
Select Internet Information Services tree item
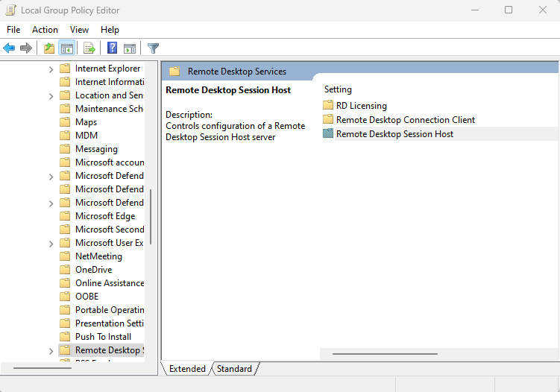[x=110, y=82]
